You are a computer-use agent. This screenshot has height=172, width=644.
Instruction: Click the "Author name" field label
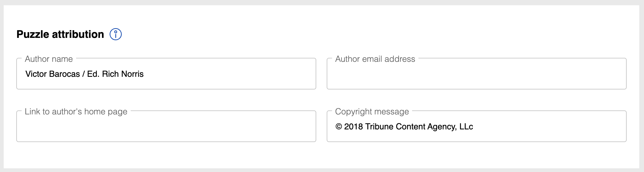49,59
